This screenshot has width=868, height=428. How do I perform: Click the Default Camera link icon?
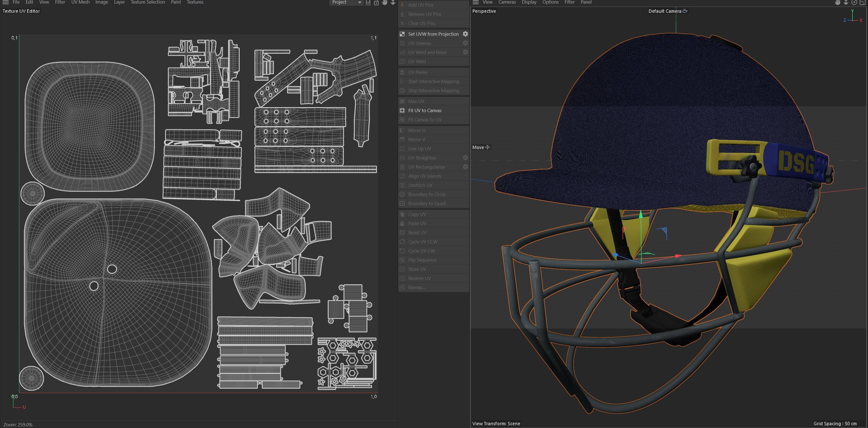[x=685, y=11]
